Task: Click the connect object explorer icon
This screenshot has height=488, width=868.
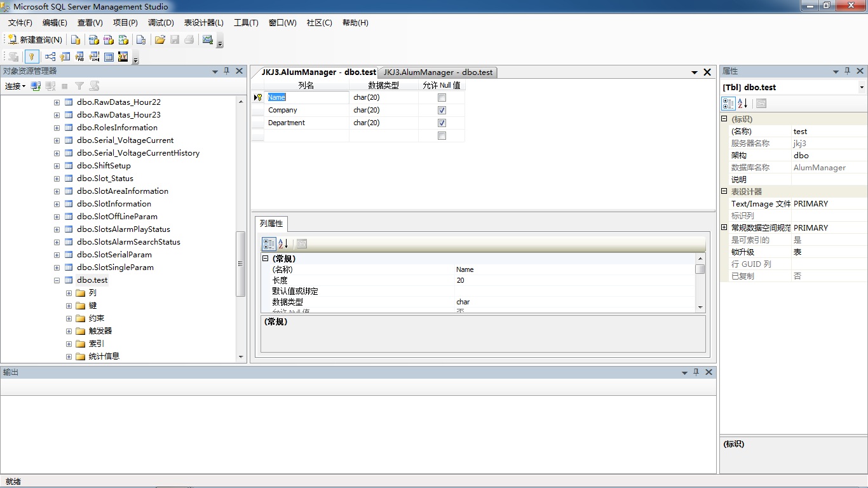Action: pyautogui.click(x=36, y=86)
